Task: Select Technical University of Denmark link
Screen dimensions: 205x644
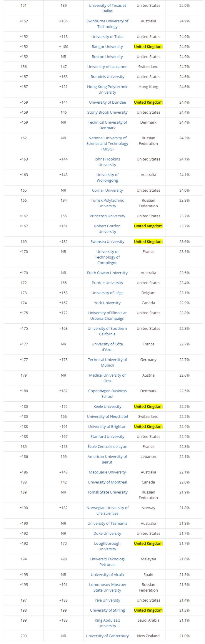Action: tap(107, 125)
